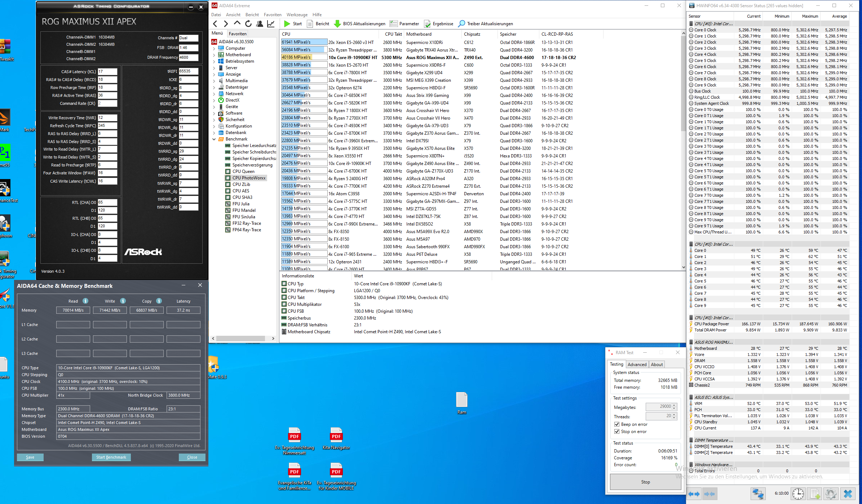Screen dimensions: 862x504
Task: Click HWiNFO log file add icon
Action: 814,494
